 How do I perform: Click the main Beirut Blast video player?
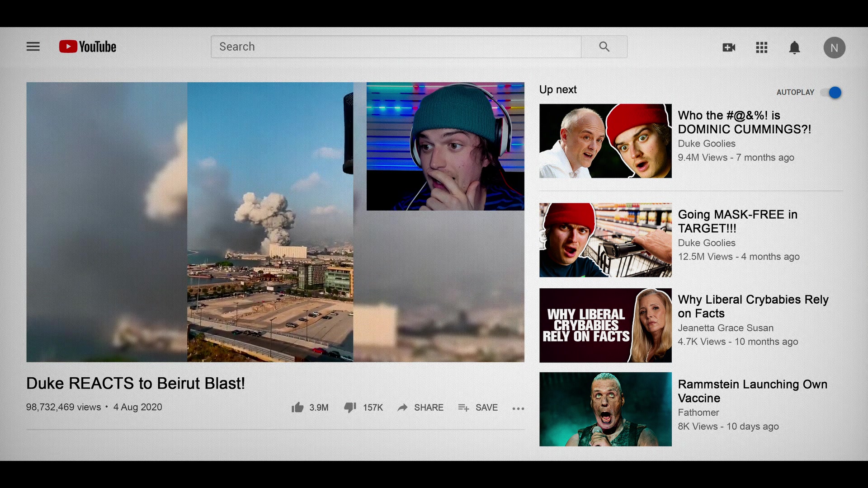(x=275, y=222)
